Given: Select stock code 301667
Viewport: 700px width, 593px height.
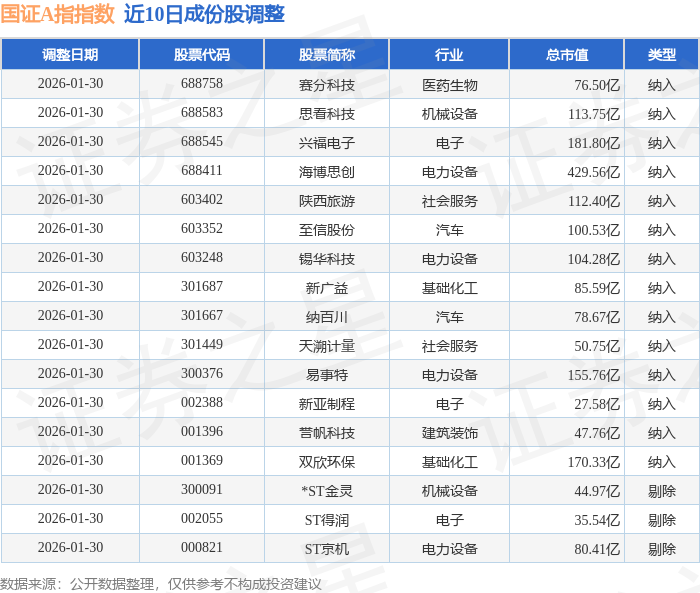Looking at the screenshot, I should (202, 316).
